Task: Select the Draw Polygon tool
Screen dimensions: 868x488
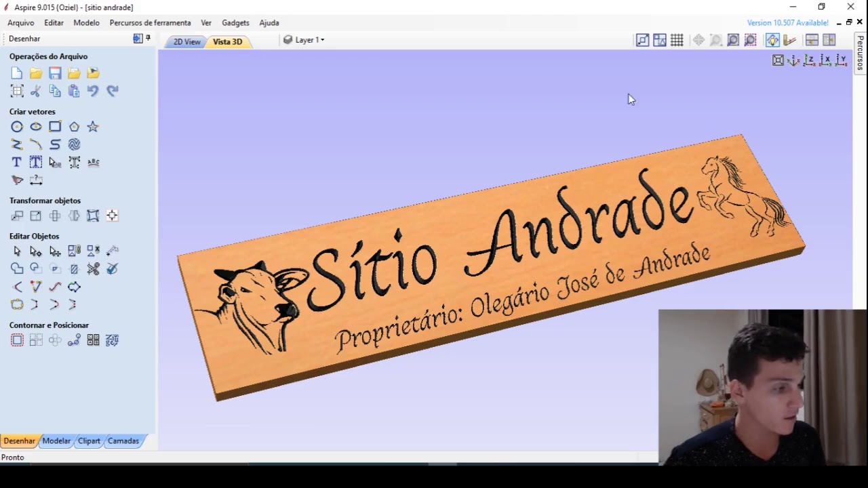Action: point(74,127)
